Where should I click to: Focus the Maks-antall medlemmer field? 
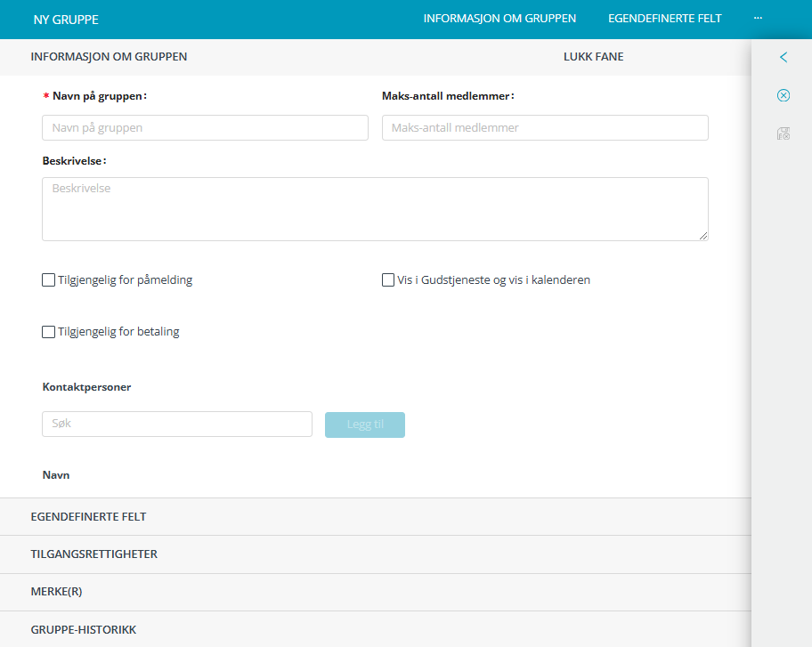tap(545, 128)
